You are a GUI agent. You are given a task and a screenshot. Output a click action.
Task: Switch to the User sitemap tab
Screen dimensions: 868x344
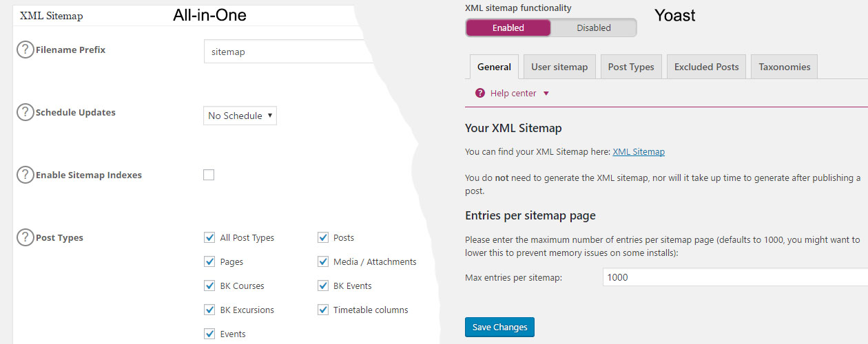point(559,67)
